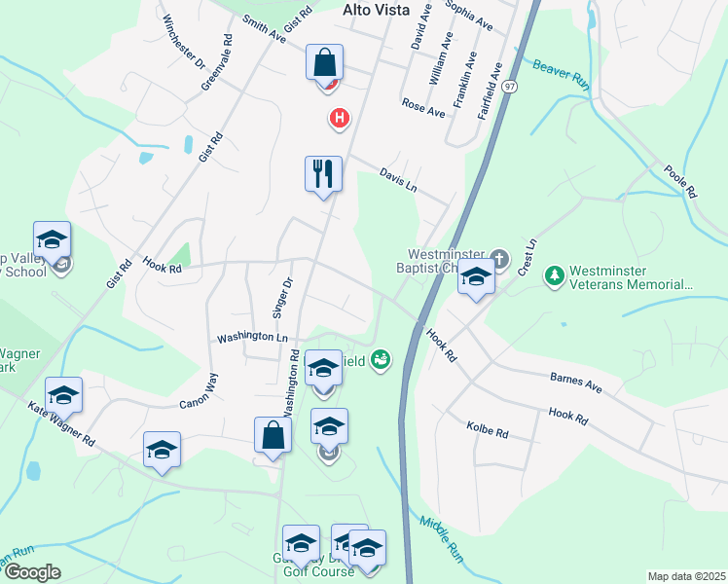Click the red hospital H marker

pos(340,119)
